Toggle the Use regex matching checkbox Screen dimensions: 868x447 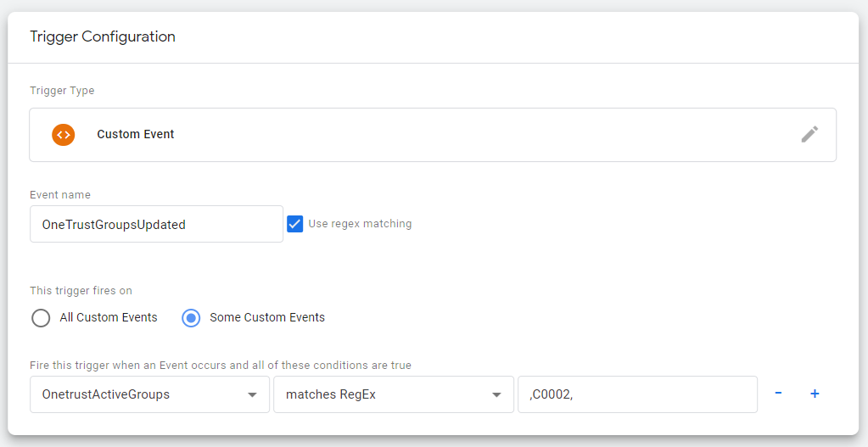click(x=295, y=224)
